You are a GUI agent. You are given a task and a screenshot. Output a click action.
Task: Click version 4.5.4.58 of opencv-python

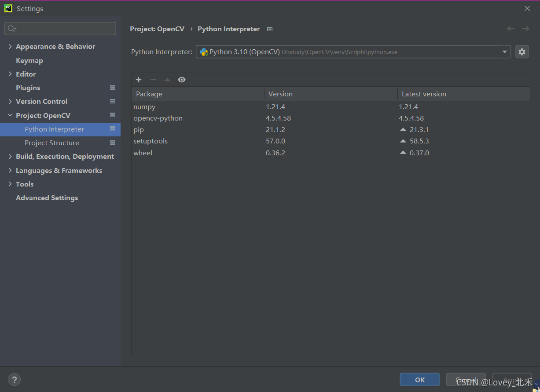278,118
